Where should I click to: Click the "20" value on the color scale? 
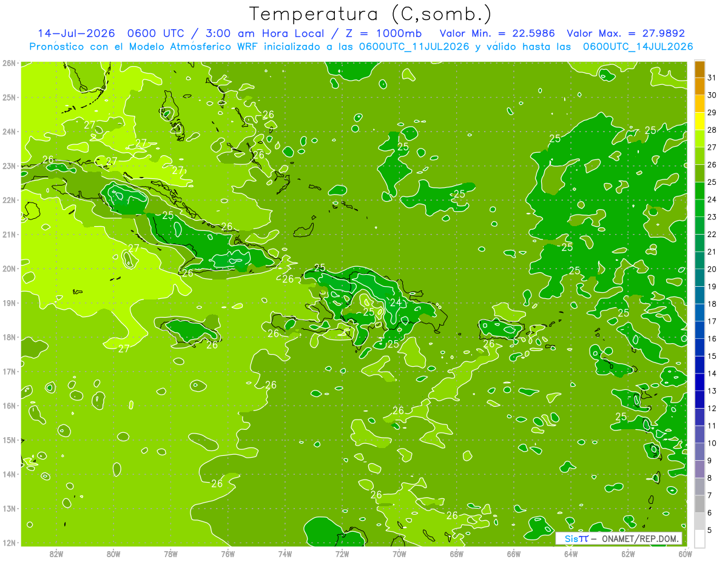[712, 269]
